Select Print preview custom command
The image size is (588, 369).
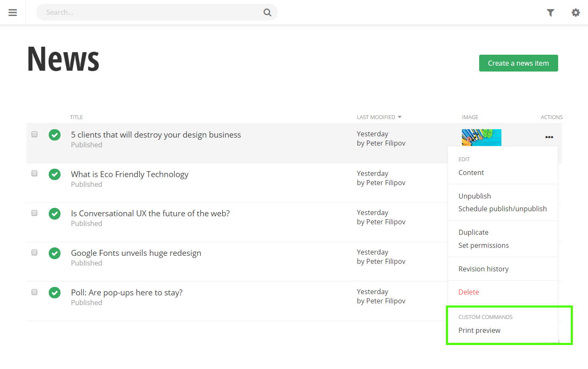coord(479,330)
